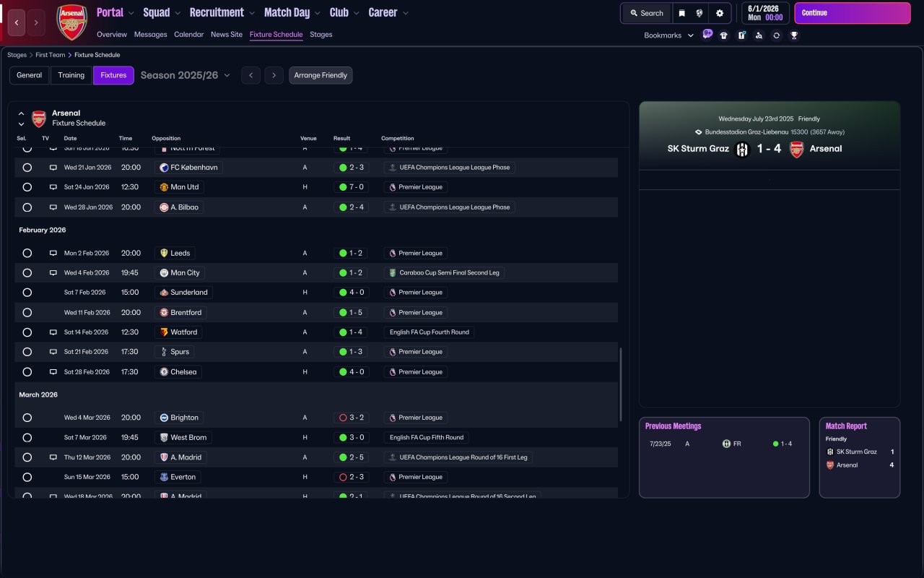Open the Season 2025/26 dropdown
This screenshot has height=578, width=924.
coord(186,75)
